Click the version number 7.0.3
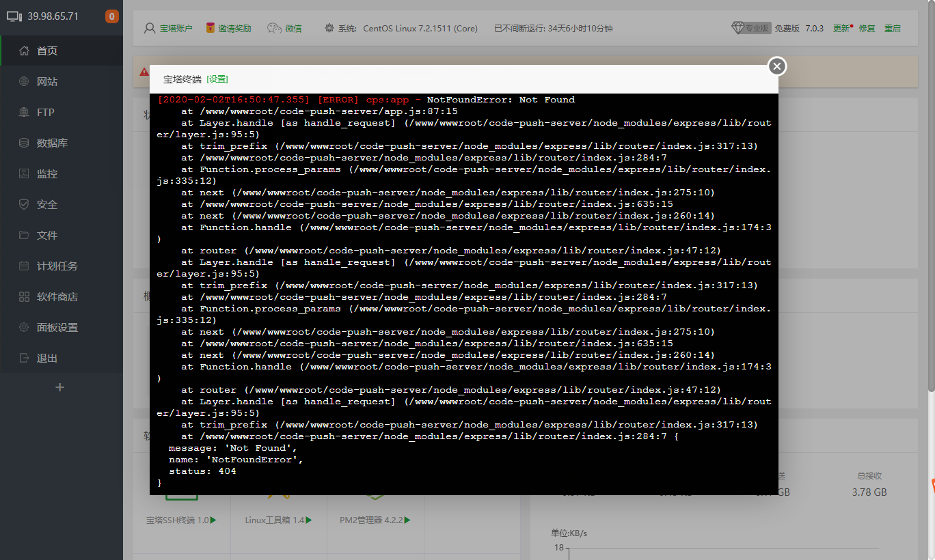The height and width of the screenshot is (560, 935). click(x=814, y=28)
